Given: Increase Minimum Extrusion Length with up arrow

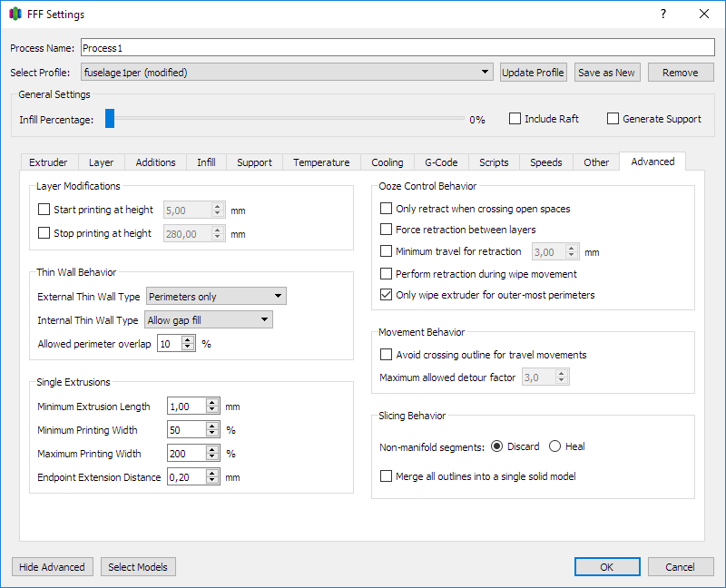Looking at the screenshot, I should 213,403.
